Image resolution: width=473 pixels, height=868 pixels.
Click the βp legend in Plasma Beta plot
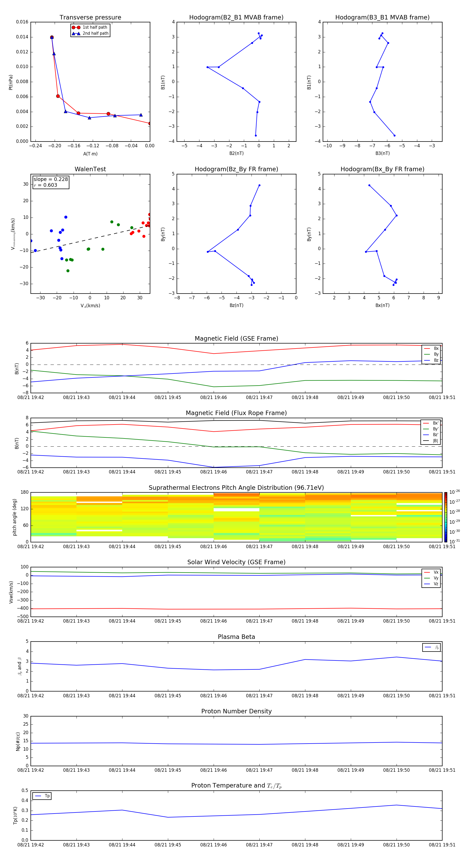431,647
